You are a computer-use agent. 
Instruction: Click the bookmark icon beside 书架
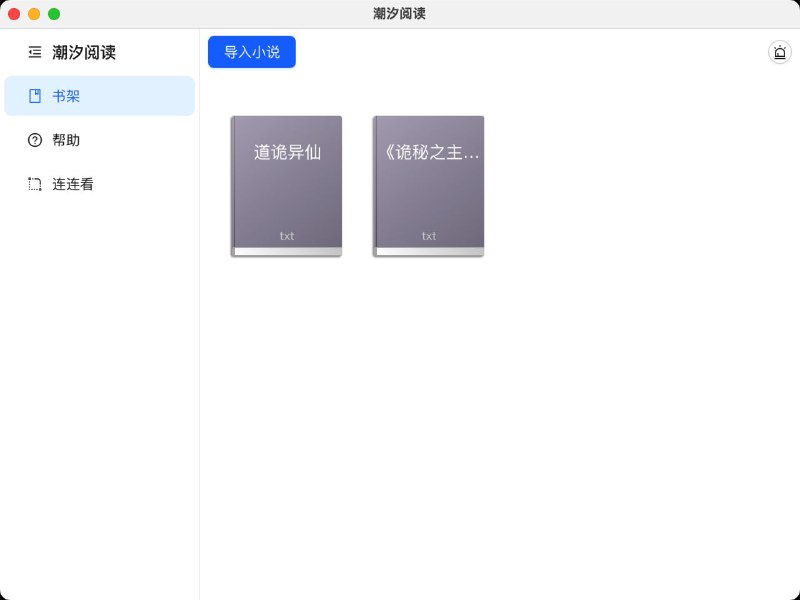click(35, 96)
